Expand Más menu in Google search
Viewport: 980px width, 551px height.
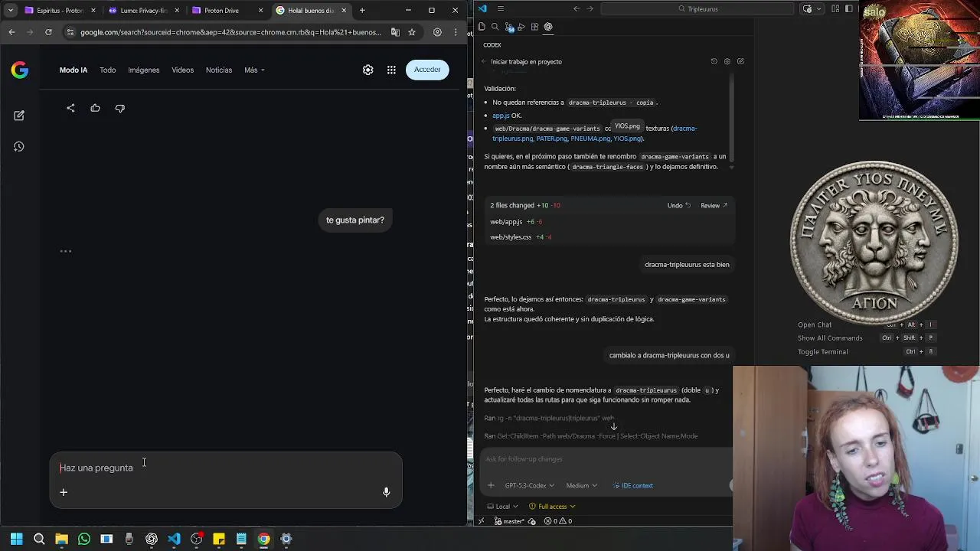(x=254, y=70)
